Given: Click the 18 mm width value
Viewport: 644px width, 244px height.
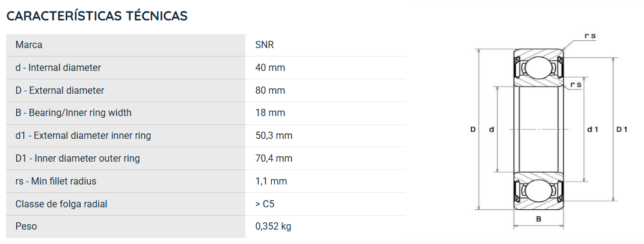Looking at the screenshot, I should (x=270, y=113).
